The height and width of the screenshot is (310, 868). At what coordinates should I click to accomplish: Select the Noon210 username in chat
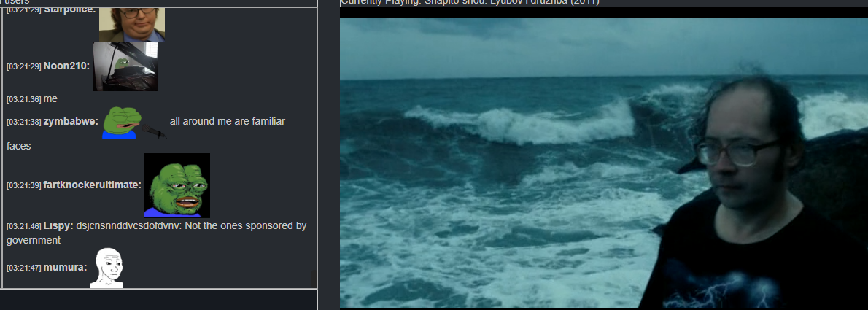point(66,66)
